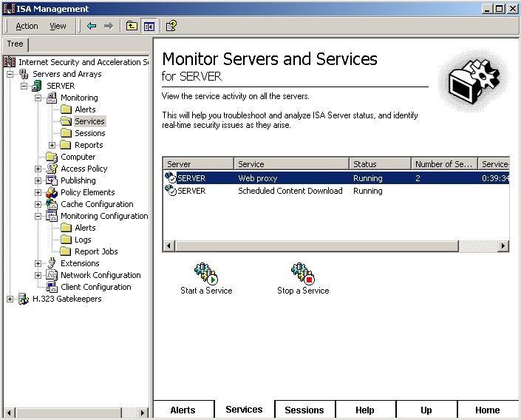Collapse the SERVER tree node
This screenshot has height=420, width=521.
tap(24, 86)
